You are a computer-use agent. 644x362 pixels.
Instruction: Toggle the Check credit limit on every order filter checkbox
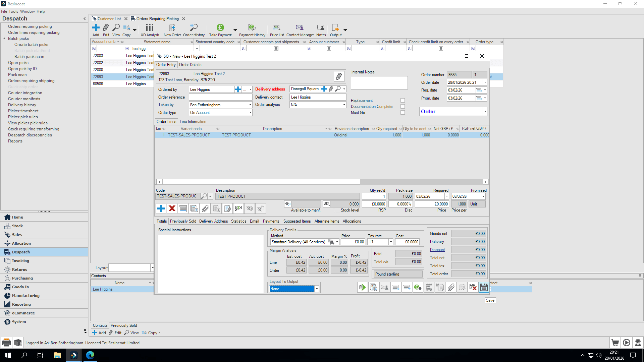coord(441,49)
